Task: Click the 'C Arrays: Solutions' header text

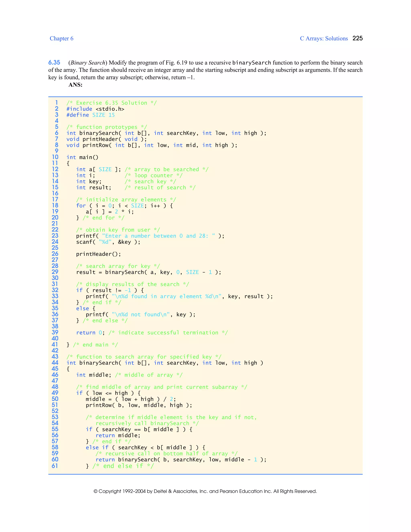Action: 324,39
